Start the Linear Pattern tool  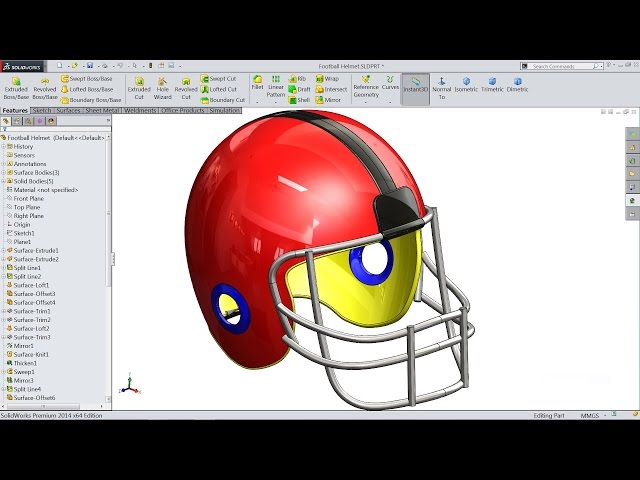pyautogui.click(x=276, y=87)
